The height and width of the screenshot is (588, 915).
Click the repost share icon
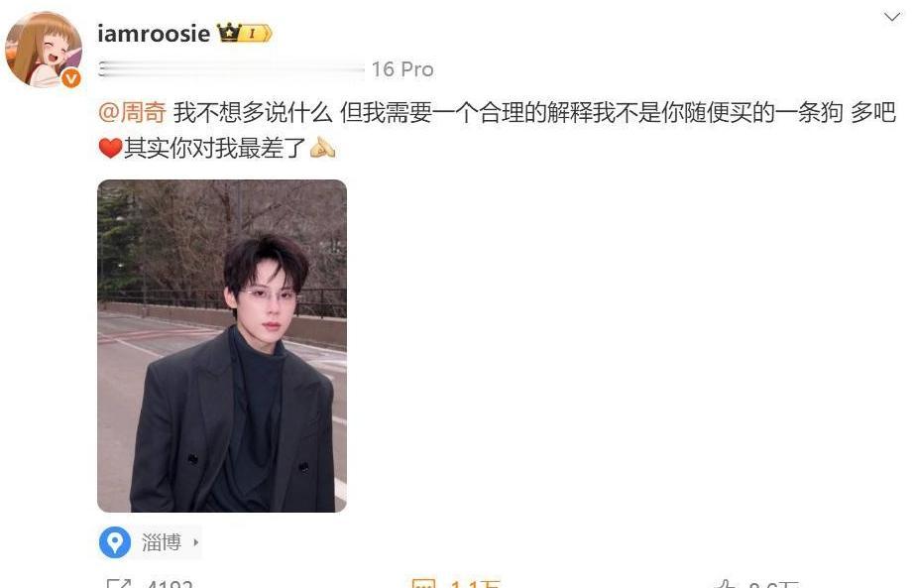point(120,583)
